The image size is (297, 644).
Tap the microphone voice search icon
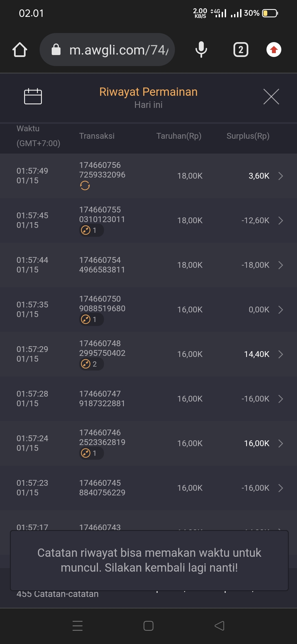201,50
